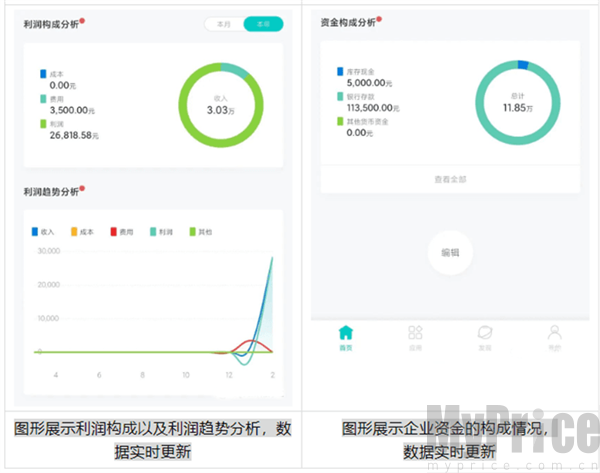Tap the 查看全部 link under funds card
The image size is (600, 473).
point(450,179)
